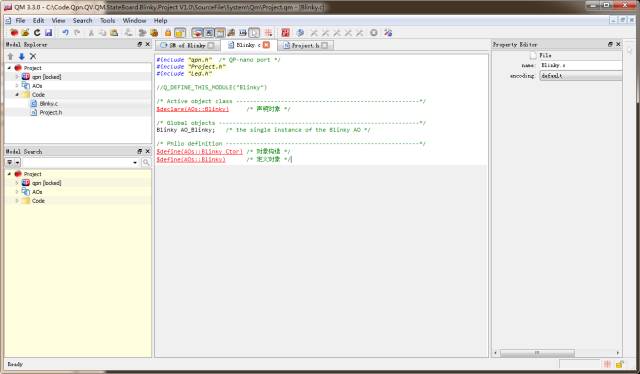Image resolution: width=640 pixels, height=374 pixels.
Task: Open the File menu
Action: point(20,20)
